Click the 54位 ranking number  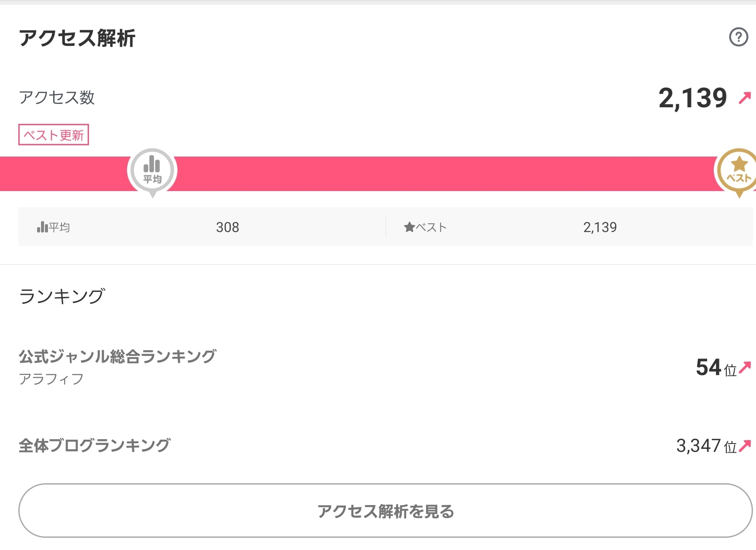pos(716,367)
